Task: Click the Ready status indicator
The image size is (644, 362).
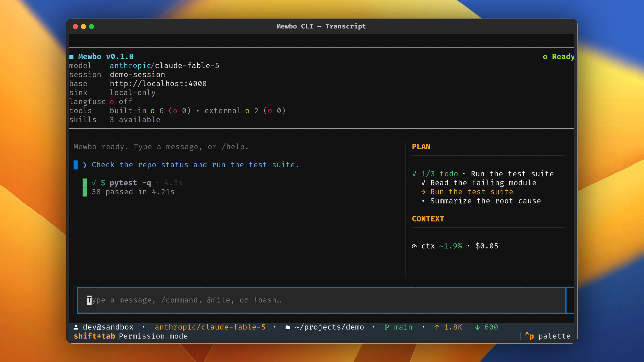Action: point(558,57)
